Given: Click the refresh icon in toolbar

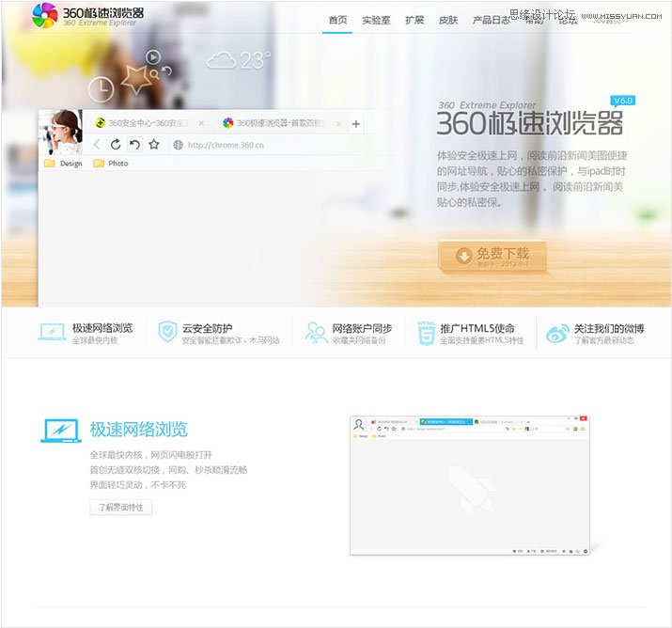Looking at the screenshot, I should point(116,145).
